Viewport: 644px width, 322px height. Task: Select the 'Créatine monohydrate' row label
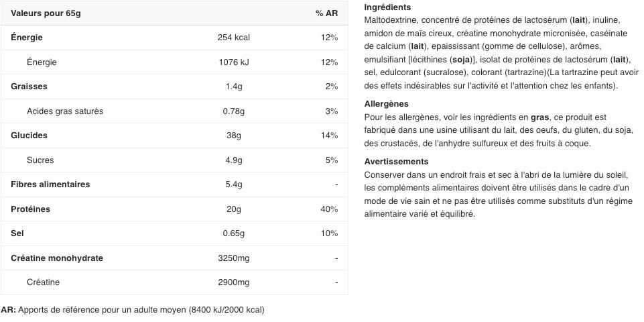[57, 258]
